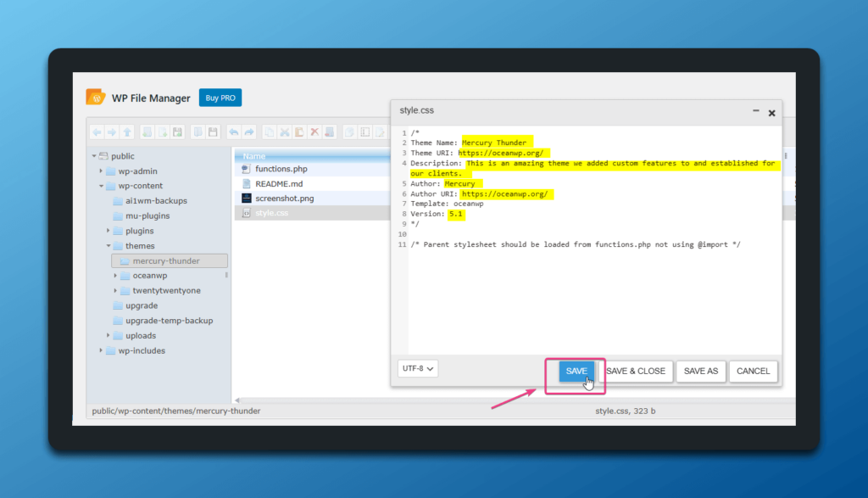This screenshot has width=868, height=498.
Task: Click the 'style.css, 323 b' status text
Action: 625,411
